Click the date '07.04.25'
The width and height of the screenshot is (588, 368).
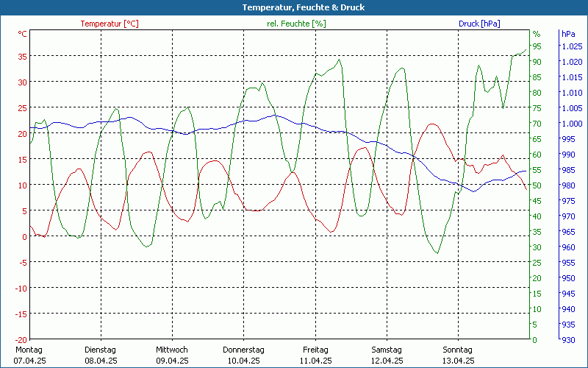point(29,361)
